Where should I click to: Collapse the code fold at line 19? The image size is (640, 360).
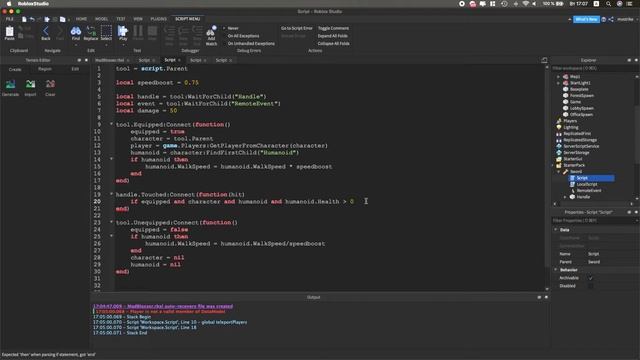111,194
